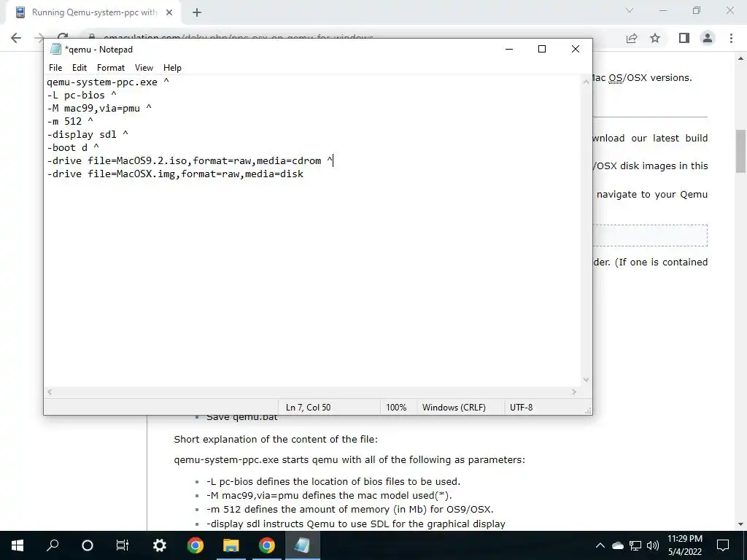This screenshot has height=560, width=747.
Task: Bookmark this page with the star icon
Action: pos(655,38)
